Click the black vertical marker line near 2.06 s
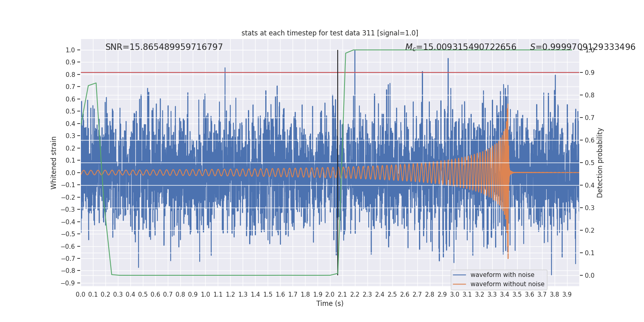This screenshot has width=644, height=322. pos(338,163)
